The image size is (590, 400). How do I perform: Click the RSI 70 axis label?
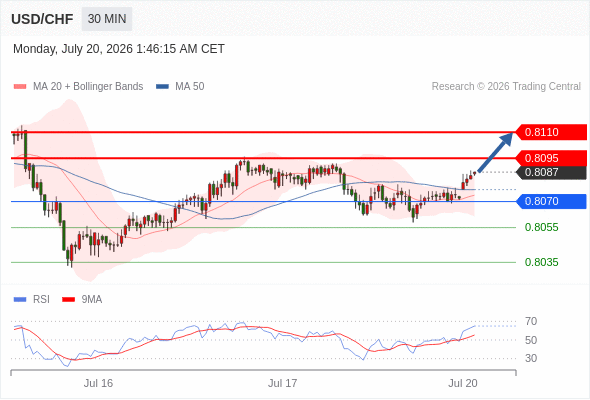pyautogui.click(x=531, y=322)
